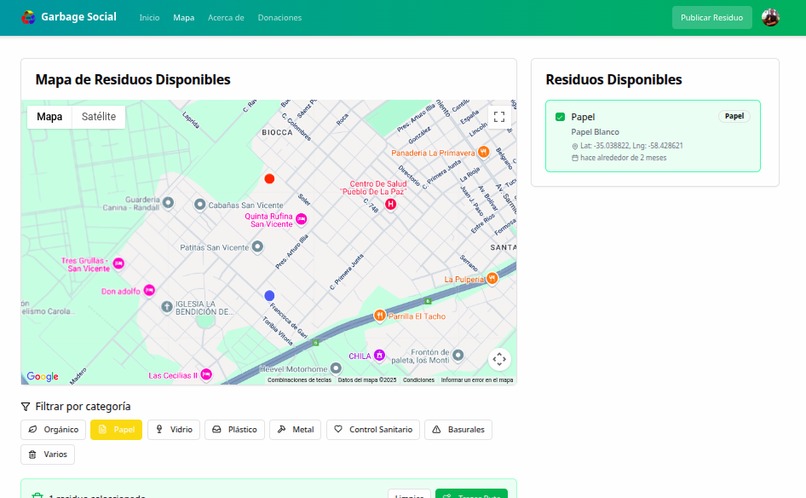Filter by Orgánico category

tap(53, 430)
